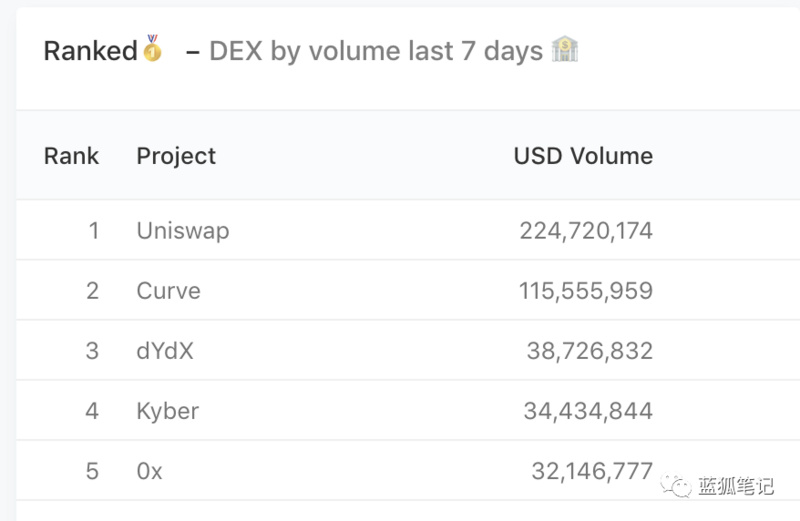
Task: Click the bank building emoji icon
Action: 565,49
